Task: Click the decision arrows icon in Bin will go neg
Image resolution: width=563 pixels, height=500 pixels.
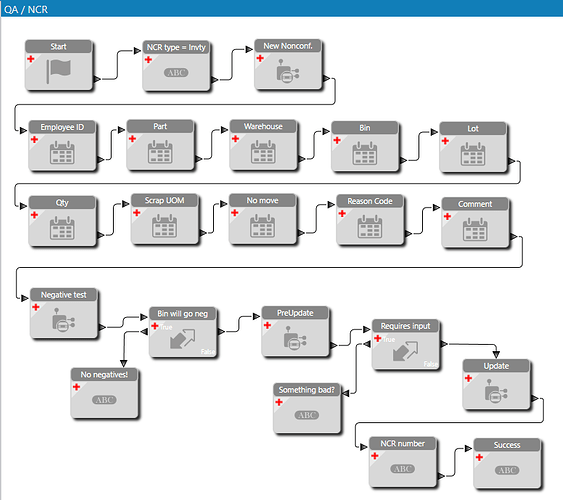Action: (x=182, y=338)
